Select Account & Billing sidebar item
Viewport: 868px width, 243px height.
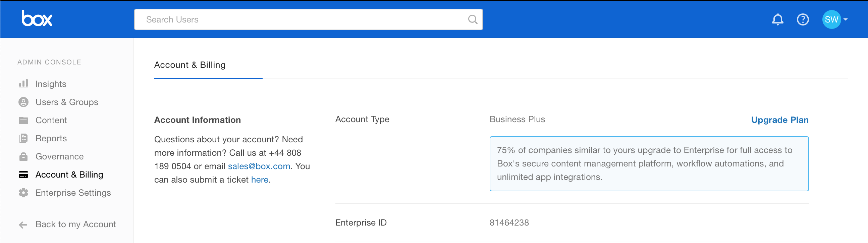pos(69,175)
